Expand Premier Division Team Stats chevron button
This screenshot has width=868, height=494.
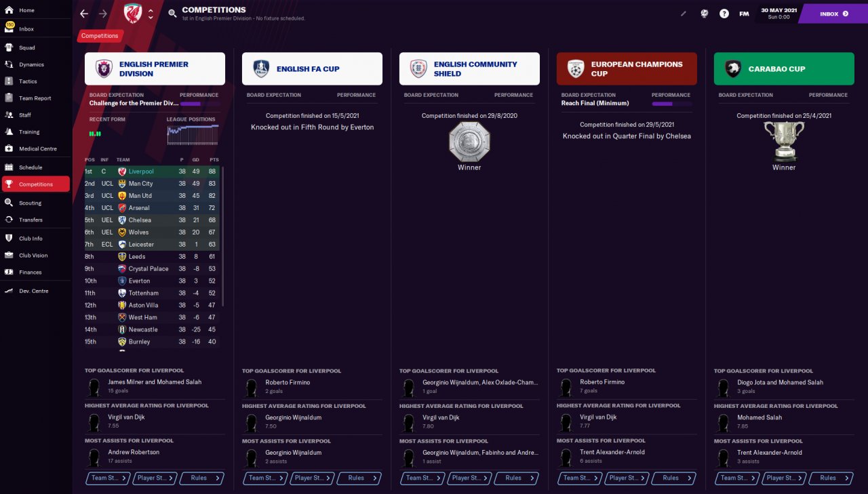(x=107, y=478)
